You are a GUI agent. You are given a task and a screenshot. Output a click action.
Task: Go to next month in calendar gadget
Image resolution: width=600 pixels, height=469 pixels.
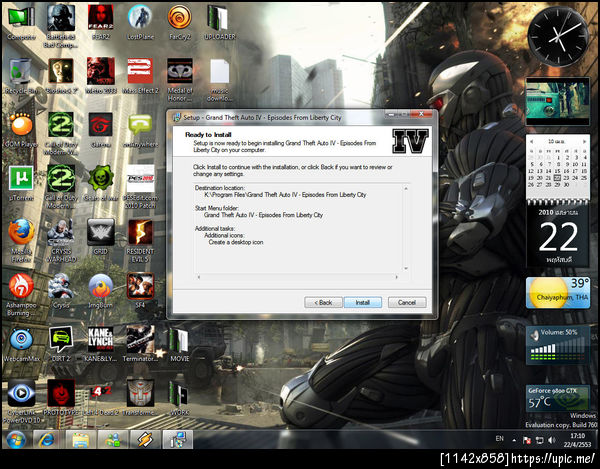click(x=584, y=141)
